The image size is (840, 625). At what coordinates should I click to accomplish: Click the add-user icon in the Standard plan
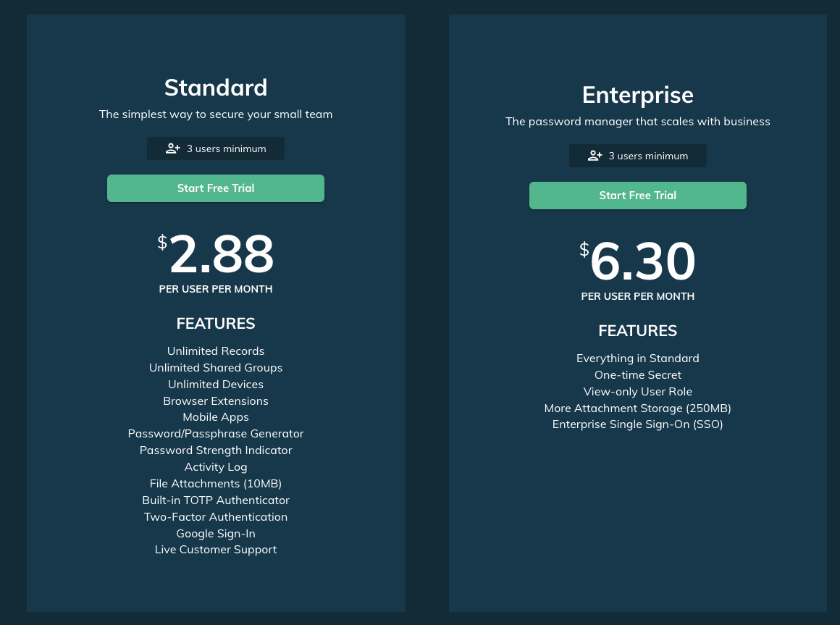(x=172, y=148)
